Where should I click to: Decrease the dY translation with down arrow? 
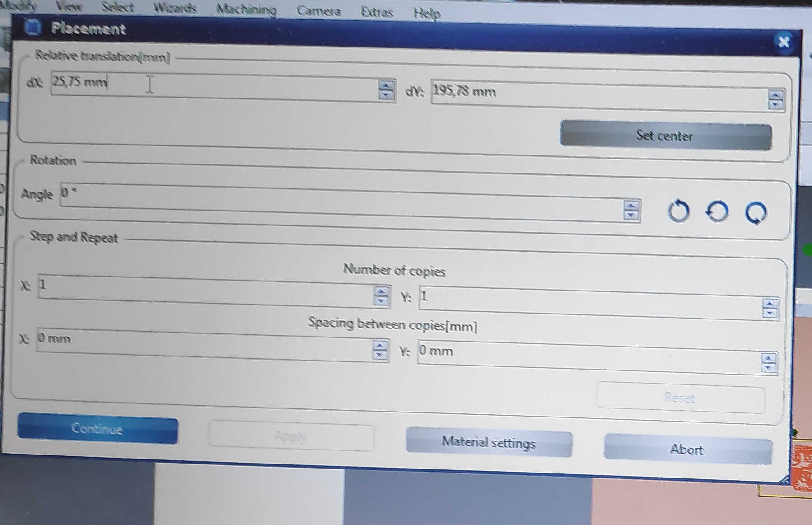tap(775, 105)
